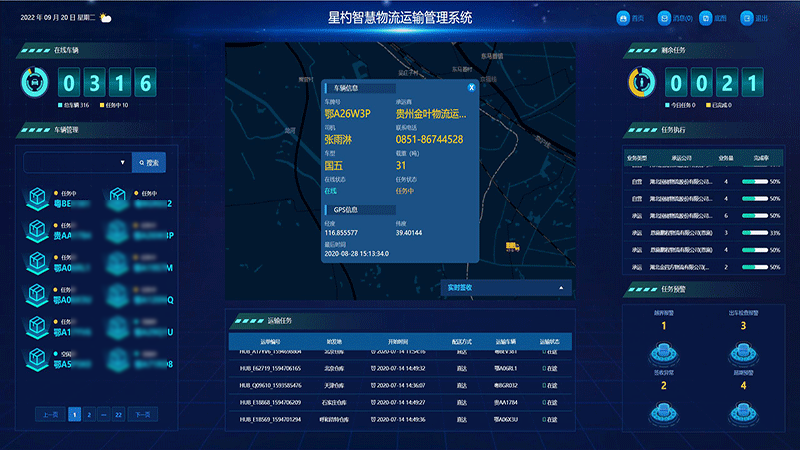This screenshot has width=800, height=450.
Task: Close the 车辆信息 popup
Action: 473,88
